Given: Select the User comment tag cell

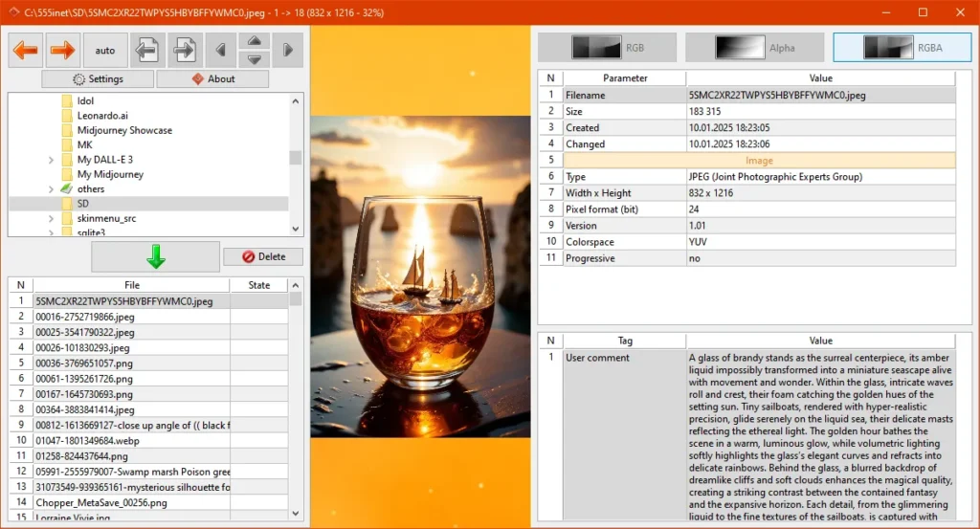Looking at the screenshot, I should pos(624,435).
